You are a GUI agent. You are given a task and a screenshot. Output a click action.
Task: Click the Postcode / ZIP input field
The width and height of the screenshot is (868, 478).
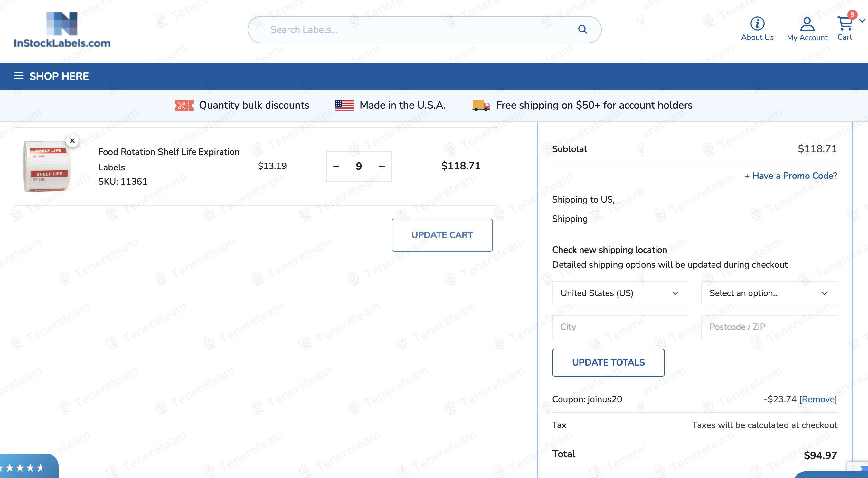(769, 327)
